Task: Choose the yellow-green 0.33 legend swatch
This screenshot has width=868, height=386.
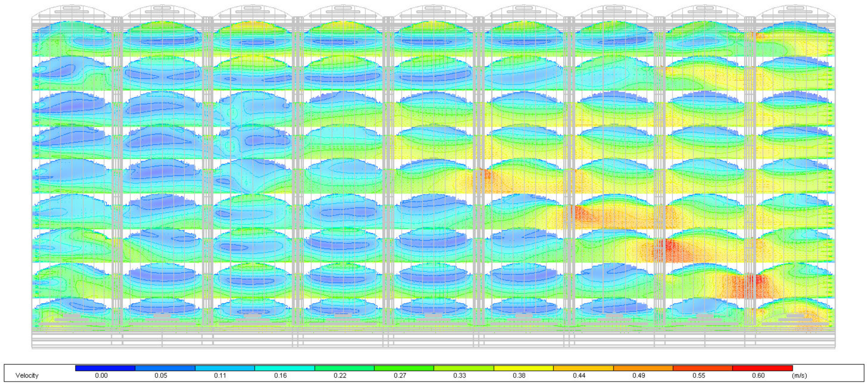Action: point(464,368)
